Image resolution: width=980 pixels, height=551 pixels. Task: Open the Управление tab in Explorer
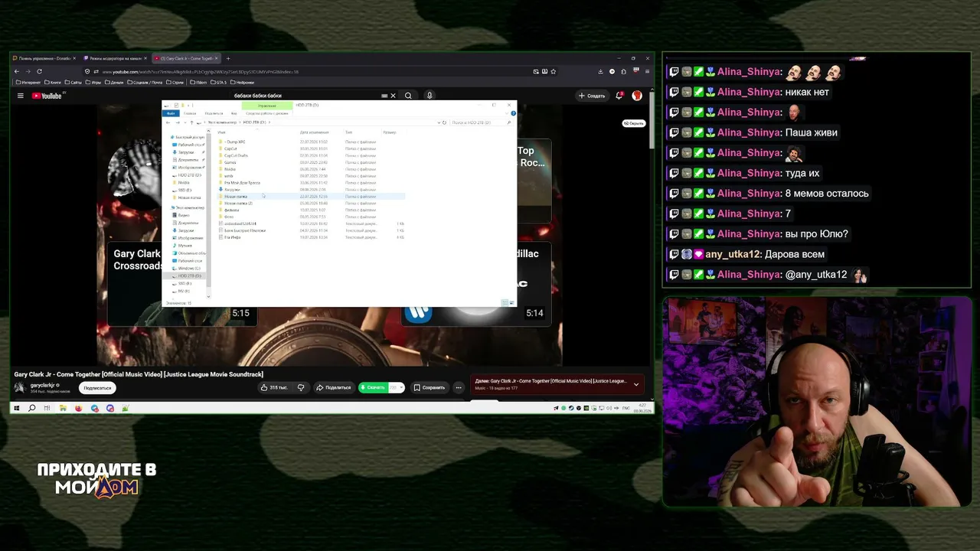pos(267,105)
